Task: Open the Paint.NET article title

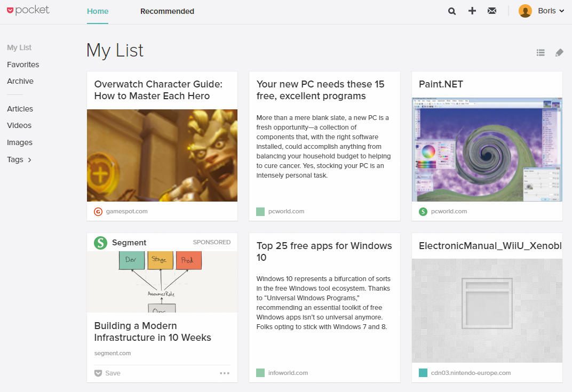Action: pyautogui.click(x=441, y=84)
